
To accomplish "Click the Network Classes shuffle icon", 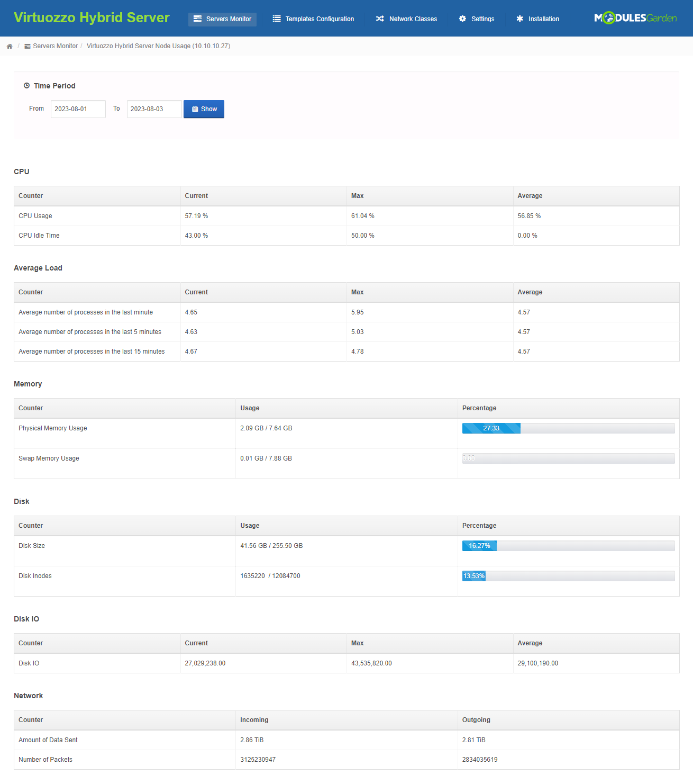I will [x=380, y=19].
